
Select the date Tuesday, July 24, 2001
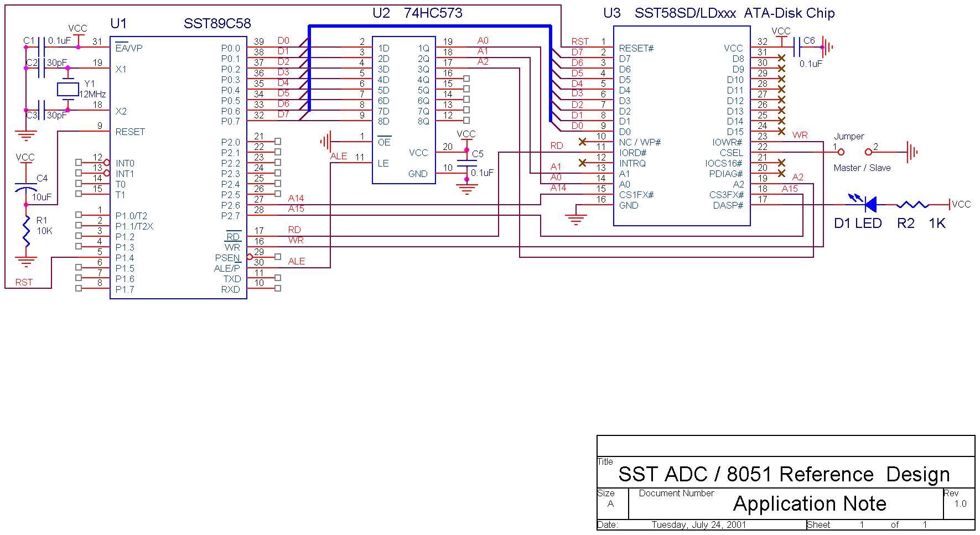(x=698, y=524)
